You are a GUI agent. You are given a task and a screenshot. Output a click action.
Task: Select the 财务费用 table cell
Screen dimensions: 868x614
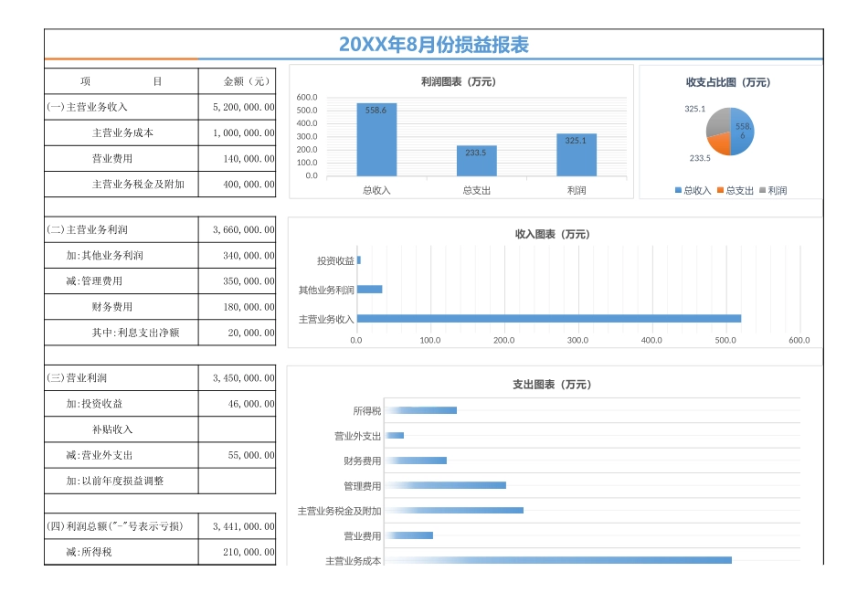122,307
